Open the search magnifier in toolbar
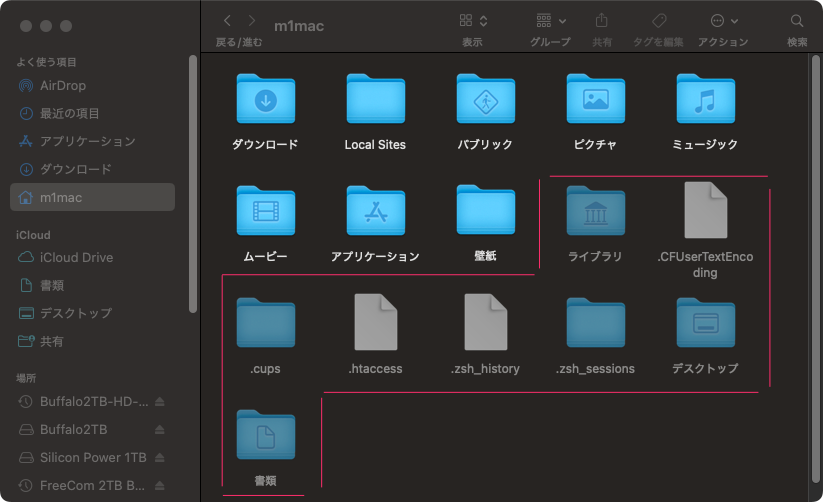The image size is (823, 502). (797, 20)
